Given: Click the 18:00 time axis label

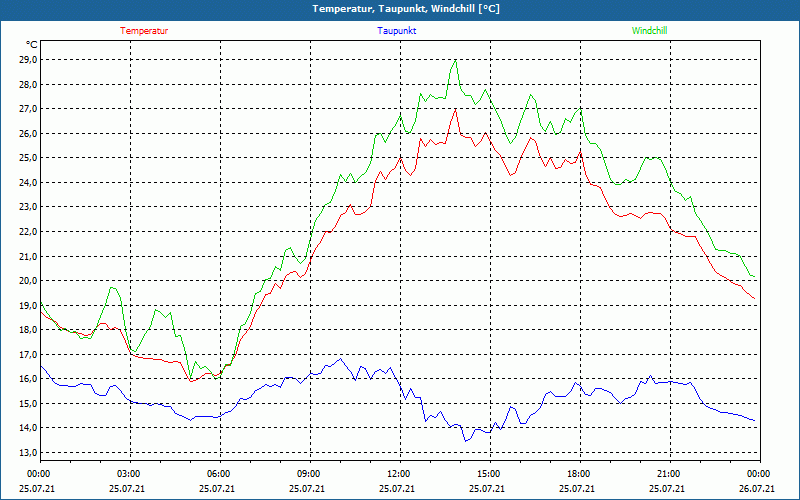Looking at the screenshot, I should 581,474.
